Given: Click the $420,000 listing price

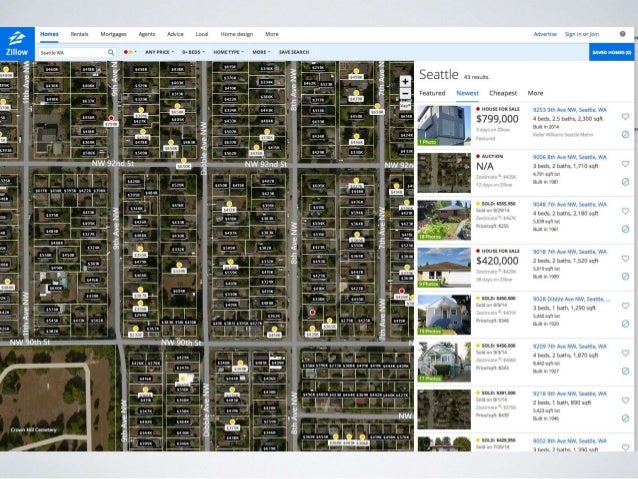Looking at the screenshot, I should [497, 260].
